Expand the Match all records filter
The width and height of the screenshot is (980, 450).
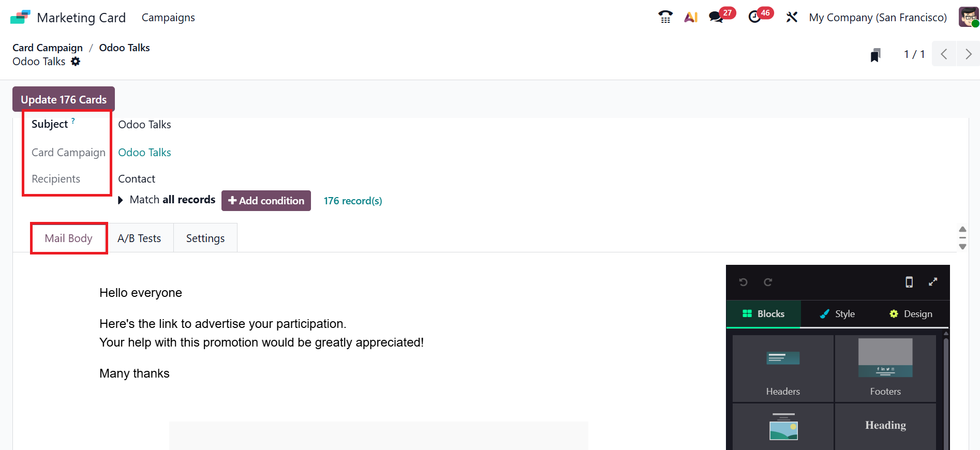121,200
